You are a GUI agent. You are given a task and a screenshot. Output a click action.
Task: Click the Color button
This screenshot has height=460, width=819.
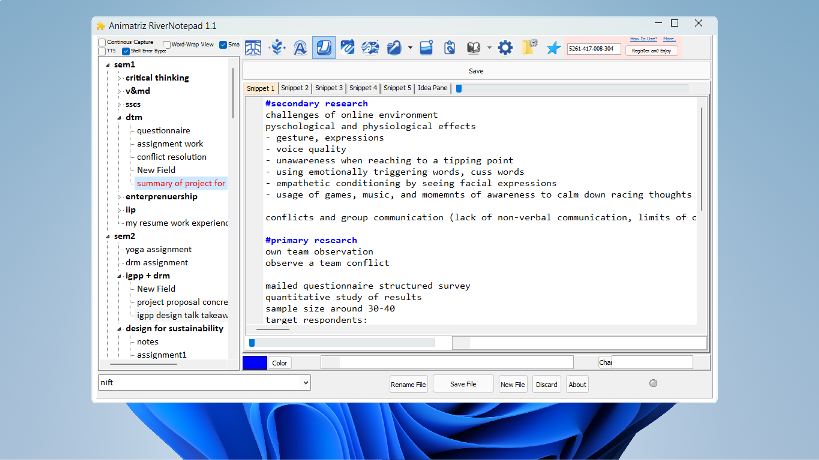279,363
